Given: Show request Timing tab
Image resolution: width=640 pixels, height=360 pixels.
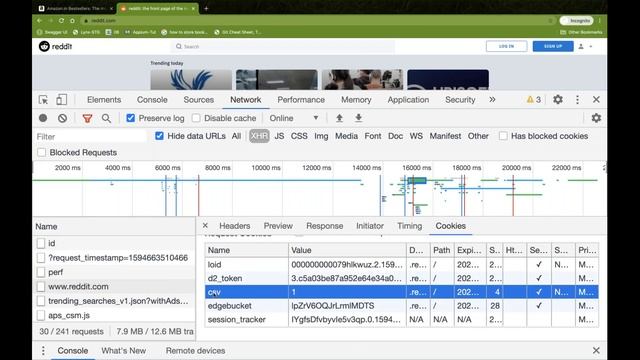Looking at the screenshot, I should tap(409, 226).
